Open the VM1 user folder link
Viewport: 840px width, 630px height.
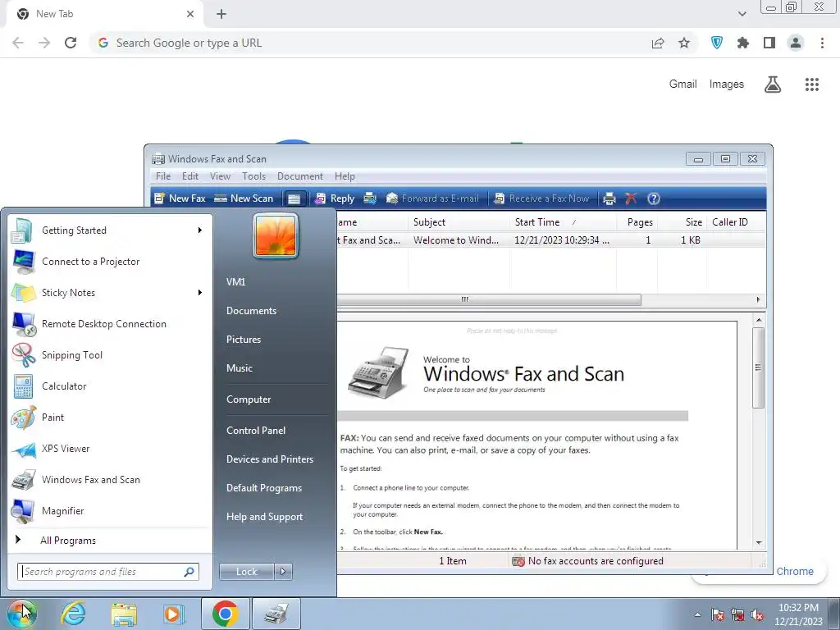click(x=235, y=282)
